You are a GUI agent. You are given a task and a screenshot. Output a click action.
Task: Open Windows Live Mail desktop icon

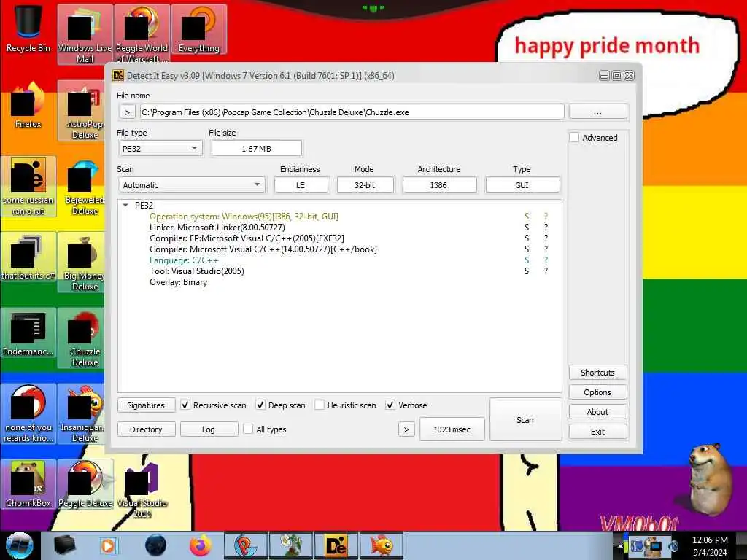point(85,34)
